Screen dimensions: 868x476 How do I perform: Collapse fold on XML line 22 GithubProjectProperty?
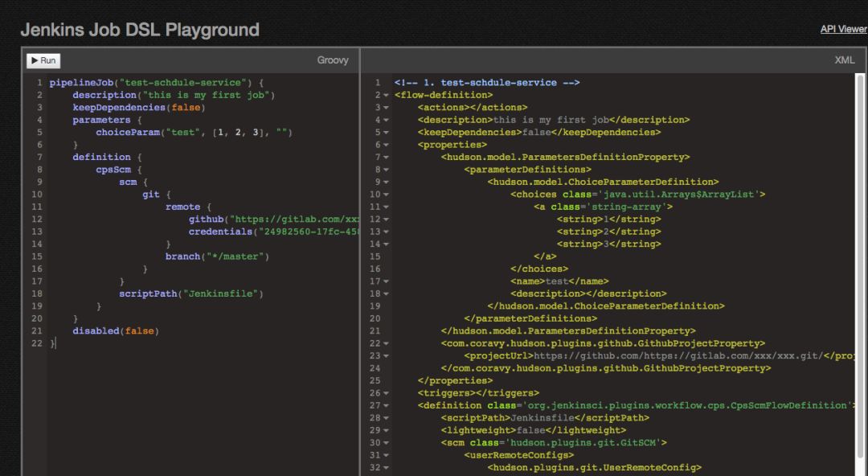(x=386, y=343)
